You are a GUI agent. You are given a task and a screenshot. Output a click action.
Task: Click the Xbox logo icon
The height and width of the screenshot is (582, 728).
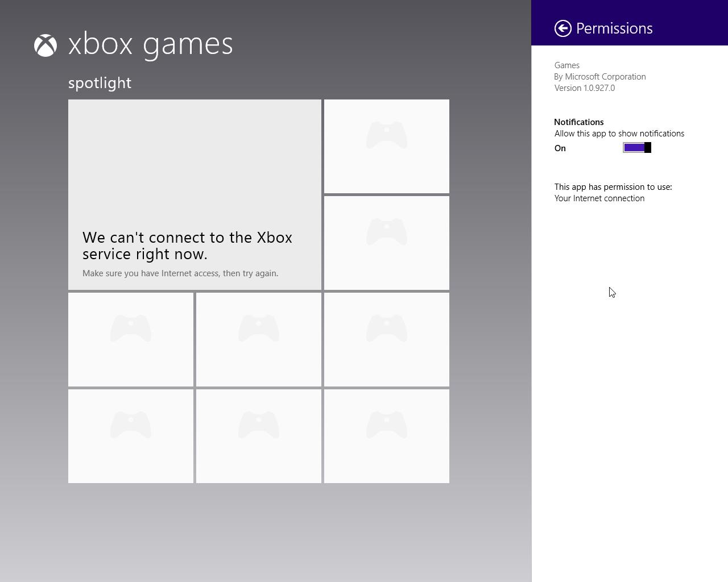45,45
